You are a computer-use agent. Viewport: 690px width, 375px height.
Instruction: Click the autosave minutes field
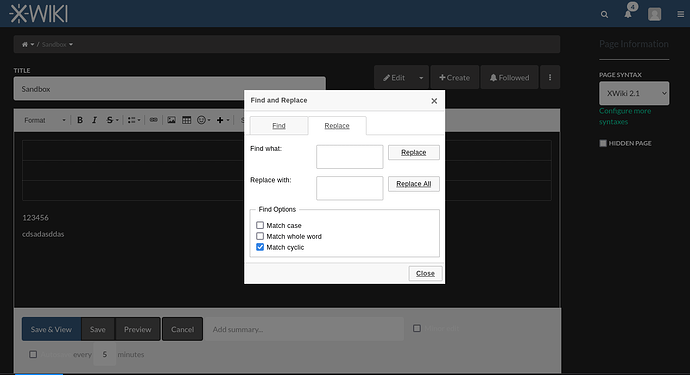point(105,354)
